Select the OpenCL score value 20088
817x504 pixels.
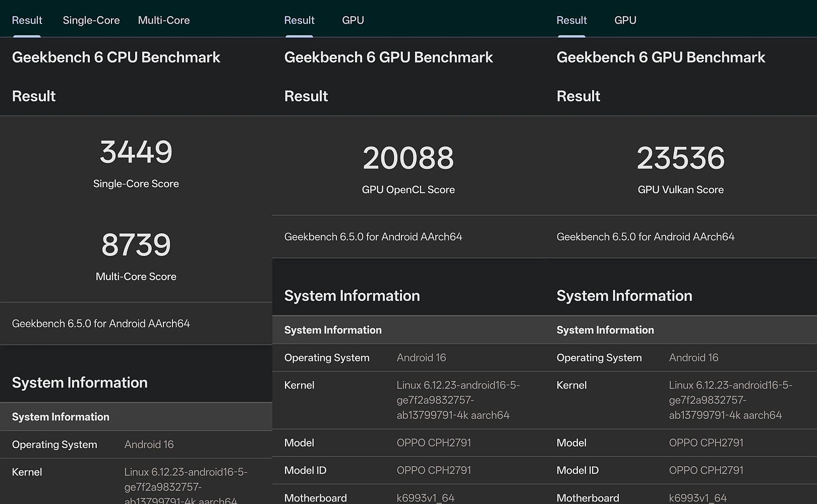click(408, 158)
